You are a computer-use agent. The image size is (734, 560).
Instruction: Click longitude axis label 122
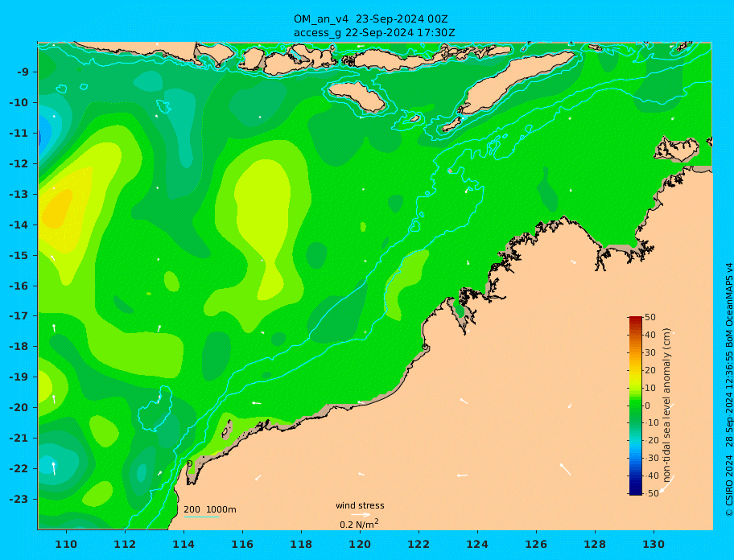[x=419, y=545]
